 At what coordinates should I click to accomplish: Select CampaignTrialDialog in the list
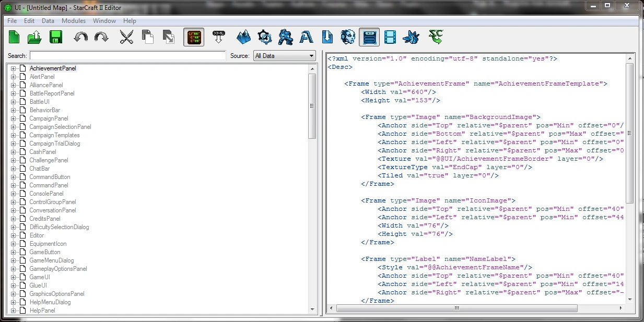[x=55, y=144]
